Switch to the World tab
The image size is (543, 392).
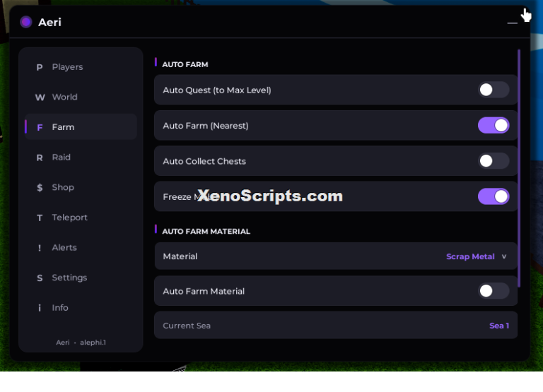[81, 97]
